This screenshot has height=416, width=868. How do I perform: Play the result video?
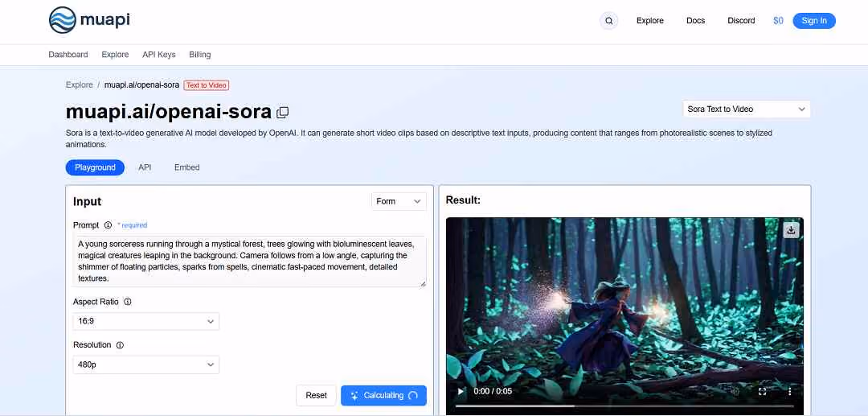click(x=461, y=391)
